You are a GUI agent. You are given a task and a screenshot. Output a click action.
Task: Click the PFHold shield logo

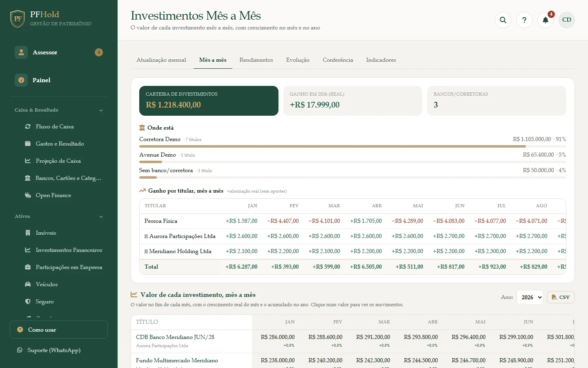coord(18,19)
